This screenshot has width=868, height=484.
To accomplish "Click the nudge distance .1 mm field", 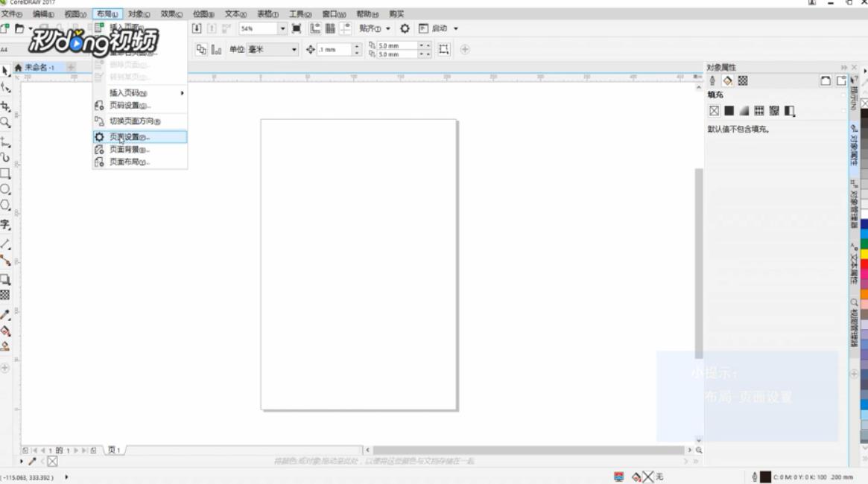I will click(x=335, y=50).
